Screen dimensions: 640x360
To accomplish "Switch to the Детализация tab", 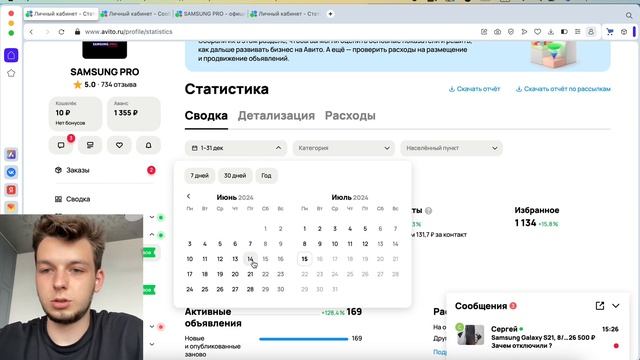I will point(276,116).
